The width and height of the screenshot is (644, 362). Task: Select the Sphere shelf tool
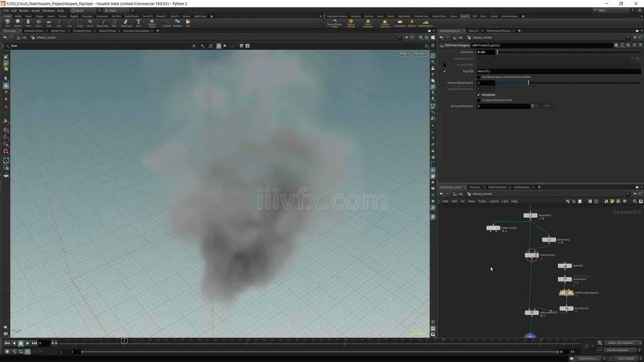[x=18, y=23]
